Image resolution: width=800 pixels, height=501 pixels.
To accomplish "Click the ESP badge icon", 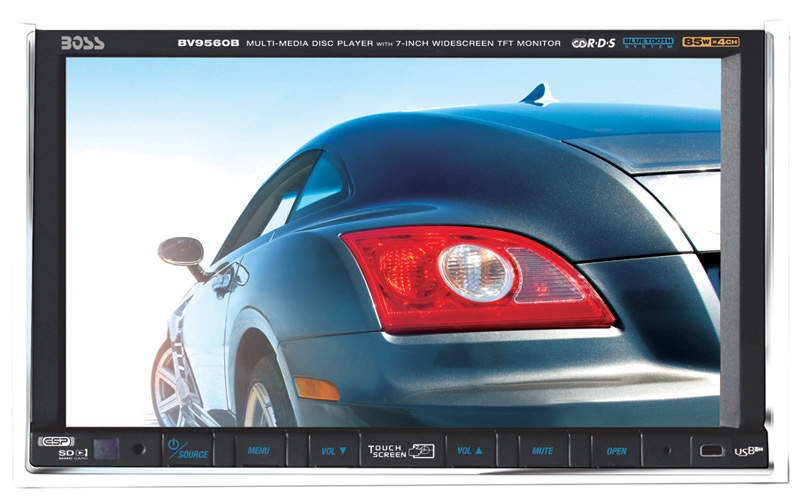I will 56,441.
